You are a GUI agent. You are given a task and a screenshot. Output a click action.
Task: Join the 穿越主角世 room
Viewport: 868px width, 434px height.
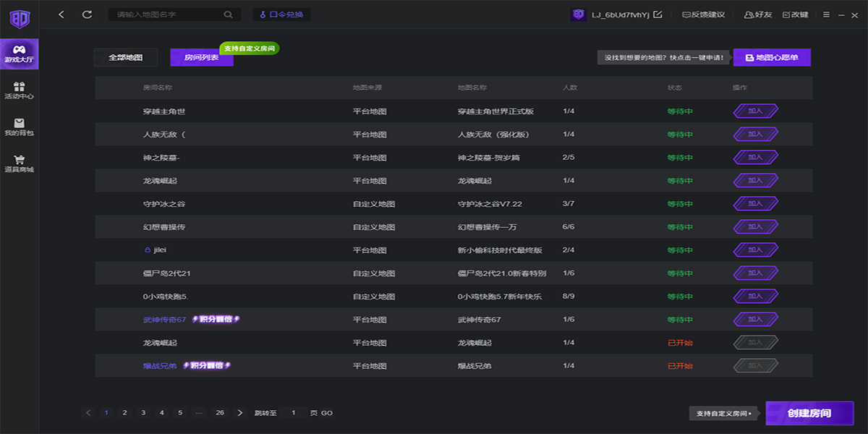click(x=755, y=111)
